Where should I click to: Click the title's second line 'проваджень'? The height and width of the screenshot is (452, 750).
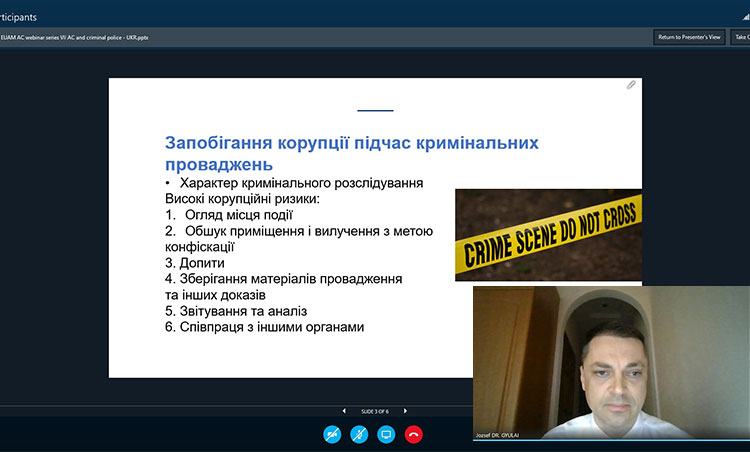(219, 164)
